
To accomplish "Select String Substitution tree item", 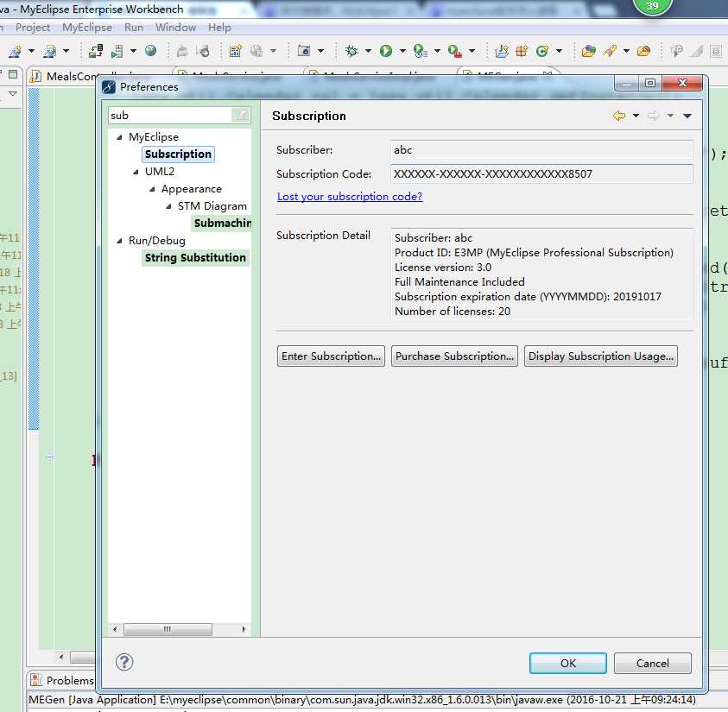I will [195, 257].
